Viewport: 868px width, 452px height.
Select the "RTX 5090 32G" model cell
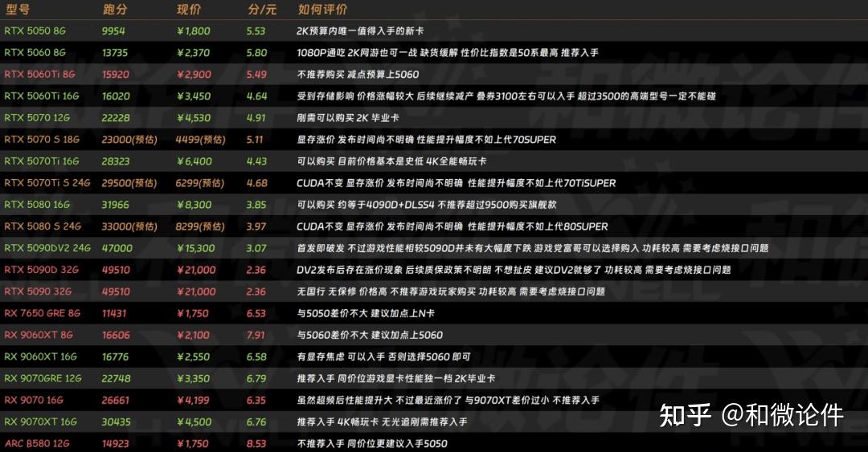38,291
